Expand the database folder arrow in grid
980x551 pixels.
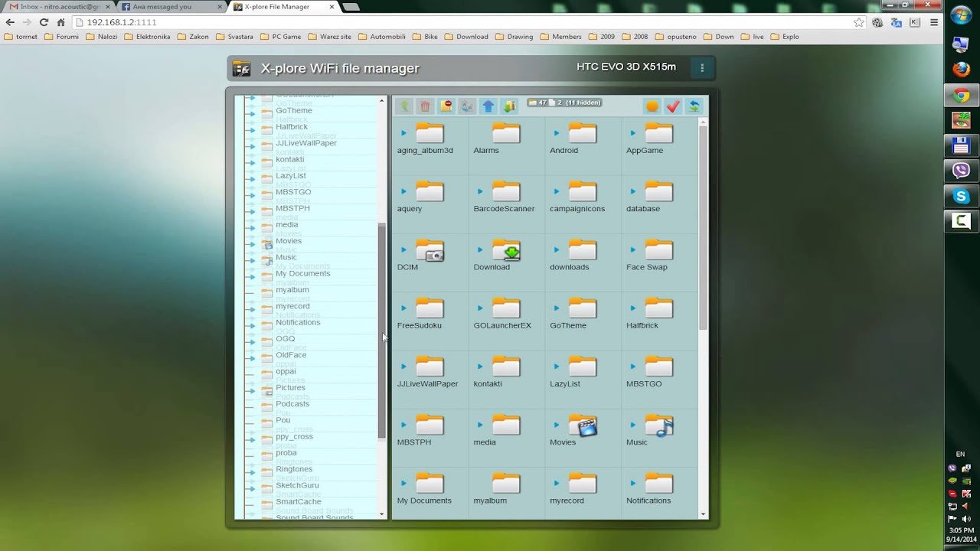tap(633, 191)
